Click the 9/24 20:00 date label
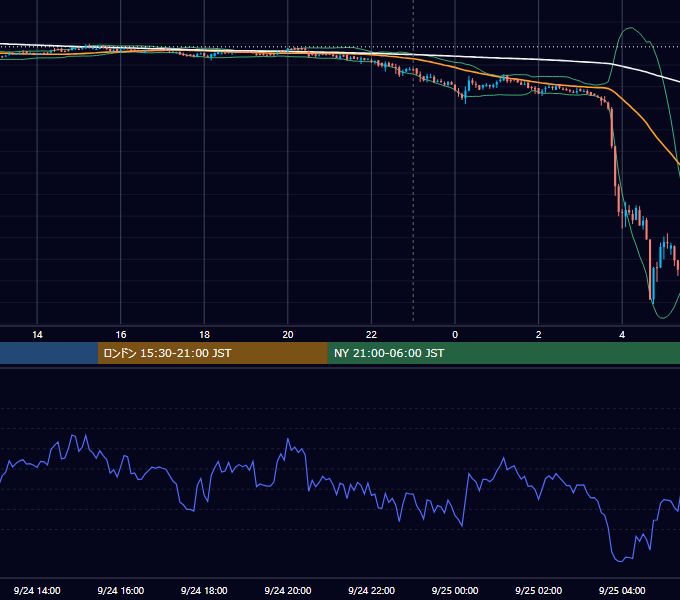Image resolution: width=680 pixels, height=600 pixels. point(288,590)
